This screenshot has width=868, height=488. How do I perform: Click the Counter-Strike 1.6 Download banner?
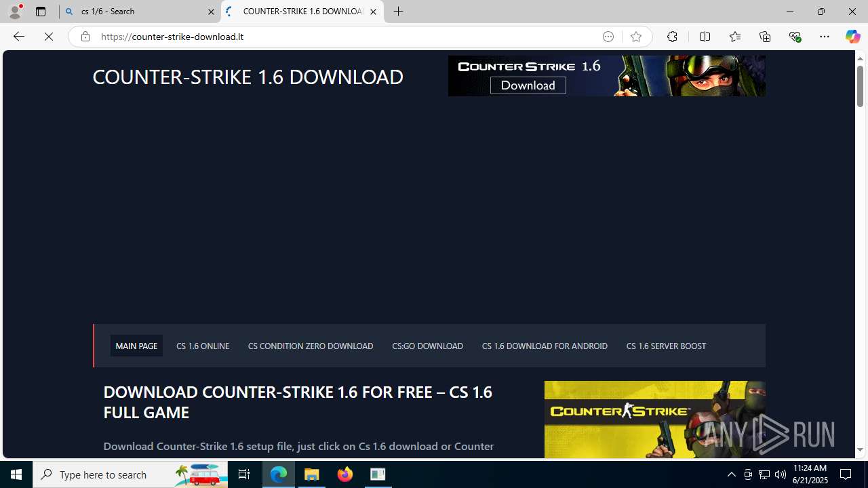coord(606,76)
